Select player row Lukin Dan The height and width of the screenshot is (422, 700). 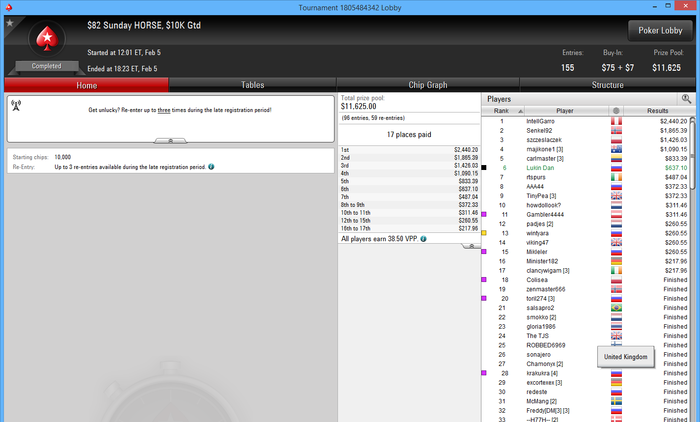coord(586,168)
